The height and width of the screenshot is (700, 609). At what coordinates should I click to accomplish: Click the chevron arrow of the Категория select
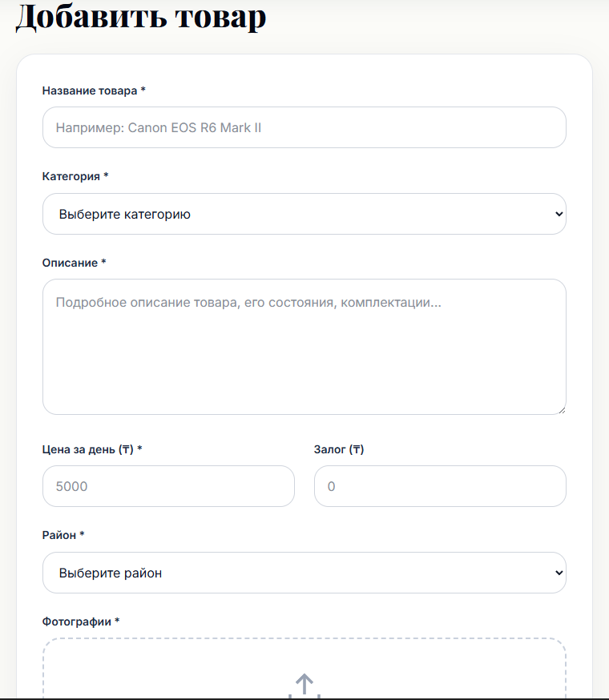[559, 214]
